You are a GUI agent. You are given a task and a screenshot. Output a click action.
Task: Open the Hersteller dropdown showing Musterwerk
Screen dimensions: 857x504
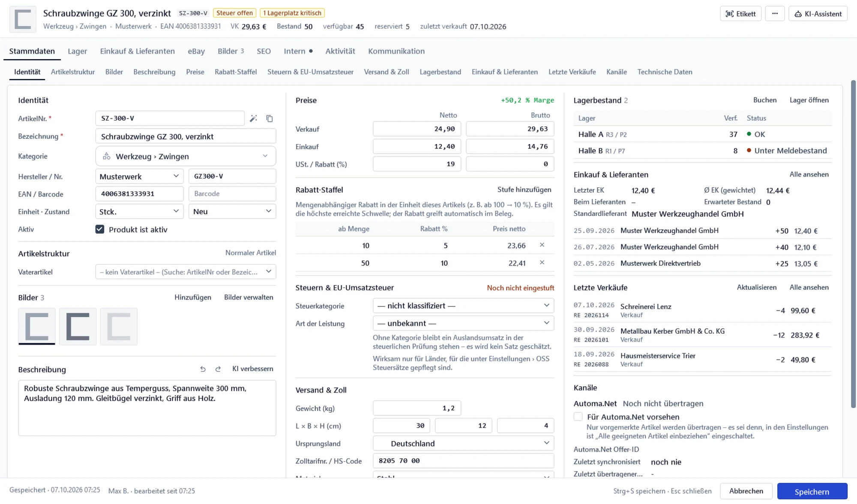139,176
